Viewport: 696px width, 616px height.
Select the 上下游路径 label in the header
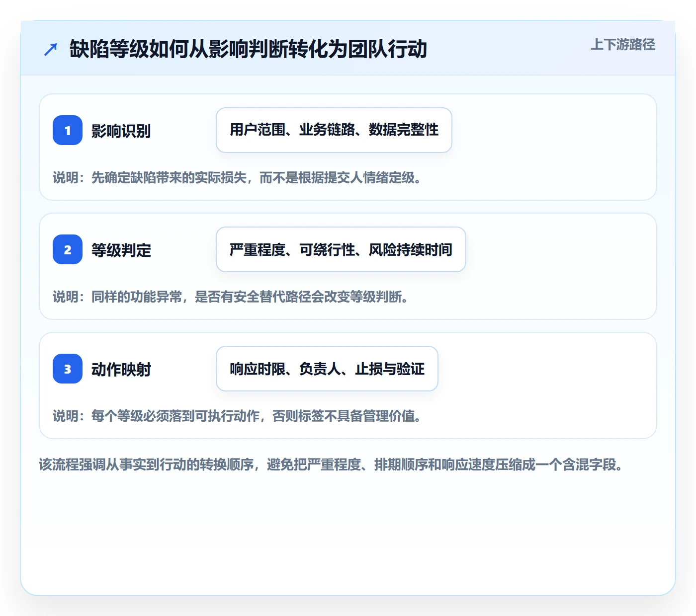pyautogui.click(x=623, y=45)
